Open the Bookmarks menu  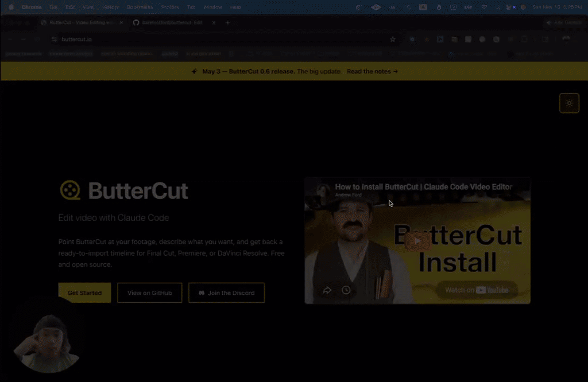[x=140, y=7]
